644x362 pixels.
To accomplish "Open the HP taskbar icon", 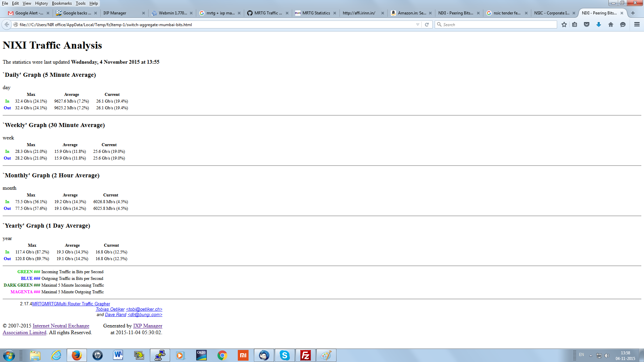I will tap(98, 355).
